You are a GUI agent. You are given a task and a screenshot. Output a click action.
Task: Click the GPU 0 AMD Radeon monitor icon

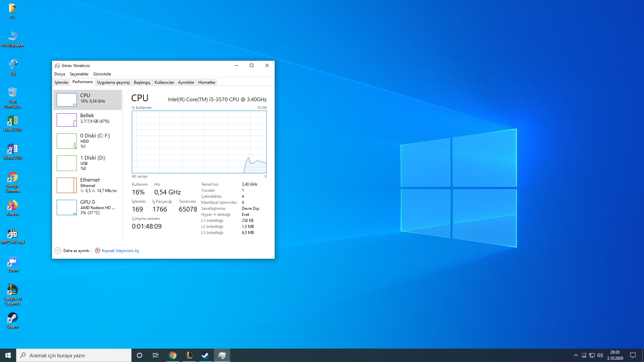66,206
